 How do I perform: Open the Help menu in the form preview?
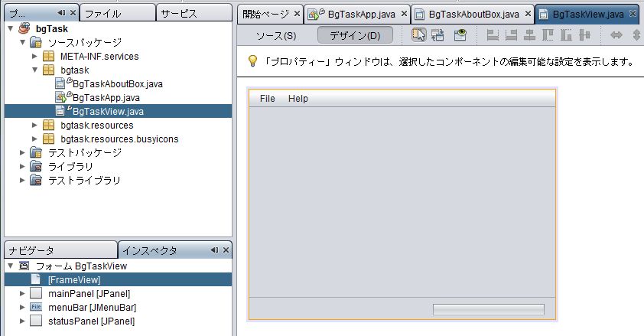298,99
